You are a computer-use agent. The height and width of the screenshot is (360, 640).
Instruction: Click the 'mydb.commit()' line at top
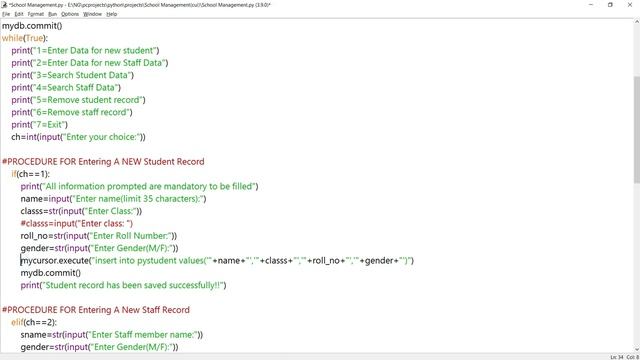32,26
